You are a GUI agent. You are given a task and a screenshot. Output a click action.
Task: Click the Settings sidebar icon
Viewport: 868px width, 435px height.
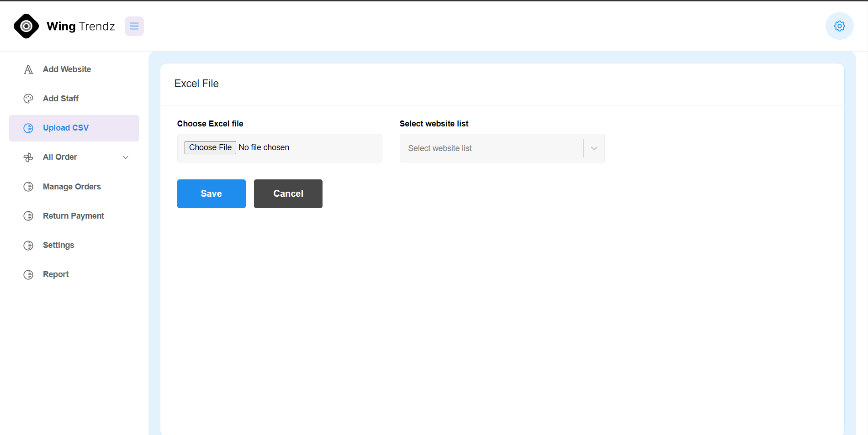tap(28, 246)
